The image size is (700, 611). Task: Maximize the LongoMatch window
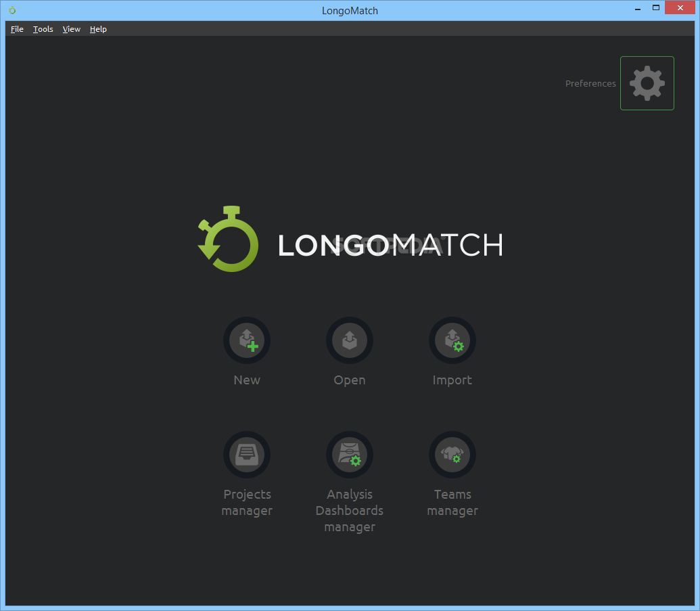[x=656, y=8]
